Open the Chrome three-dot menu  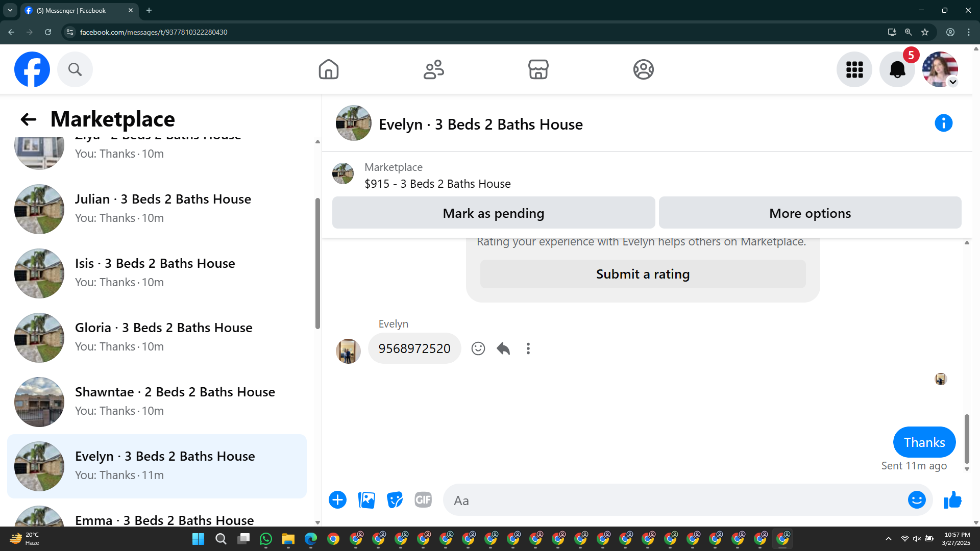coord(969,32)
